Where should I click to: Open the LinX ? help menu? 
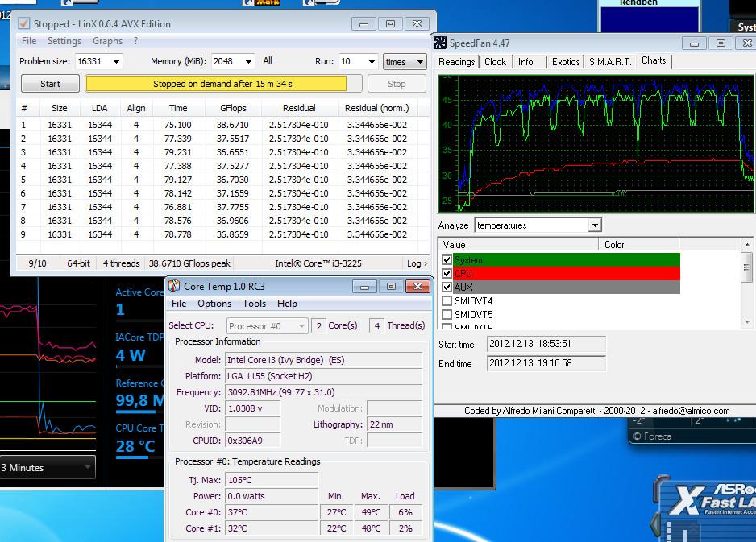coord(136,41)
